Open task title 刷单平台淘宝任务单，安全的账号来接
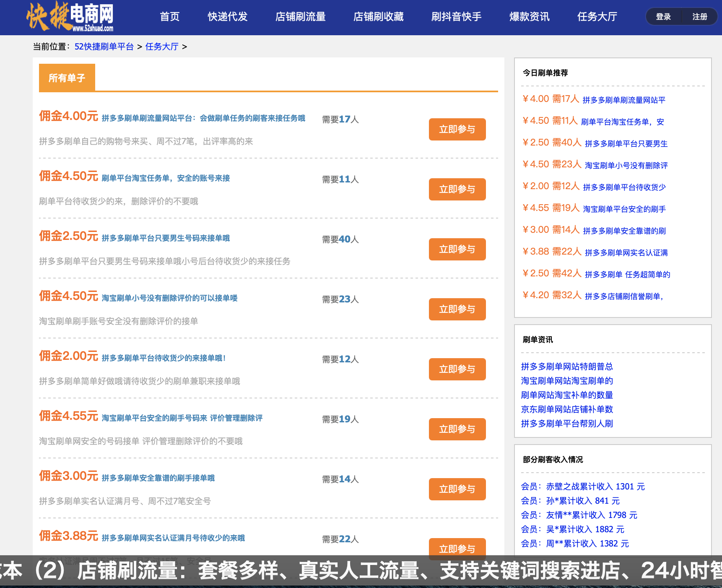722x588 pixels. [x=166, y=178]
